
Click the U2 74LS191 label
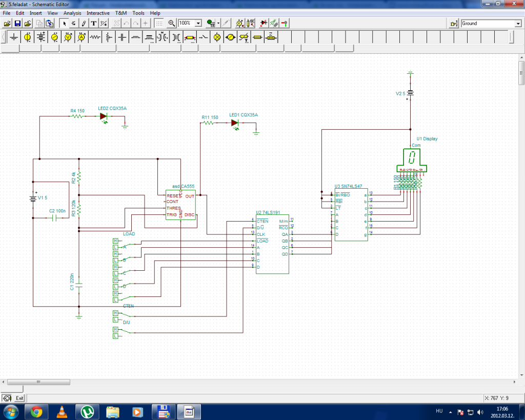268,212
